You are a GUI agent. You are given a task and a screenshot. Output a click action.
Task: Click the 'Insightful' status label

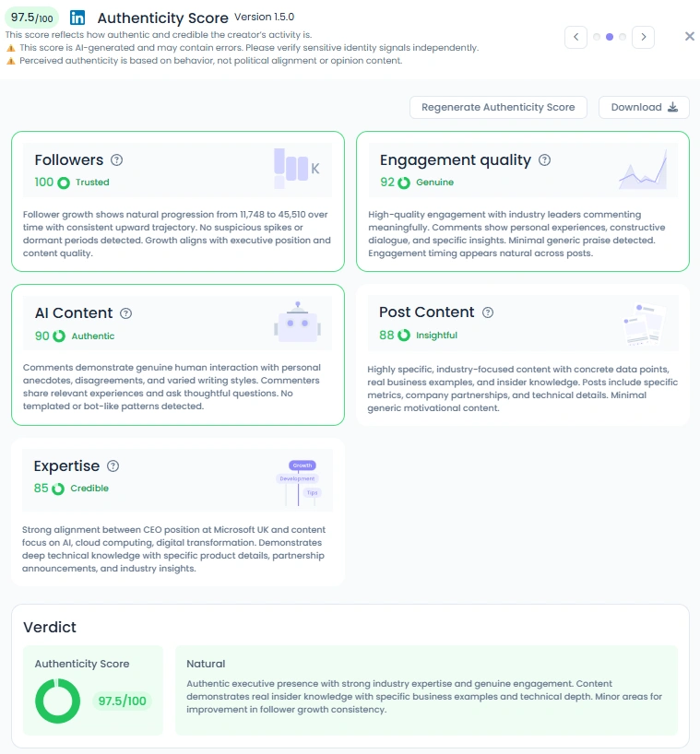pyautogui.click(x=436, y=336)
